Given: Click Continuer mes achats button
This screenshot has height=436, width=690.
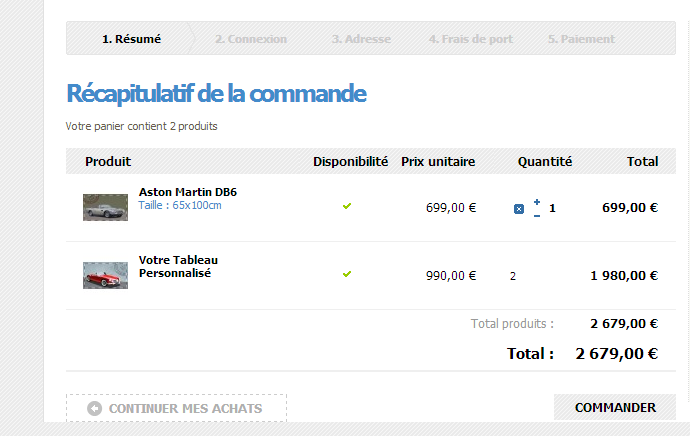Looking at the screenshot, I should pyautogui.click(x=177, y=408).
